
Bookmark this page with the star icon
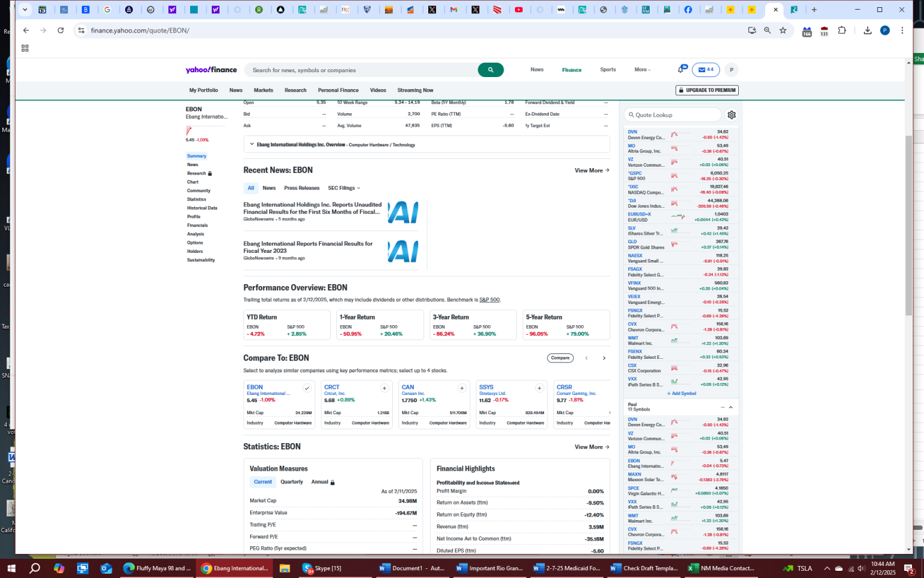pos(783,30)
